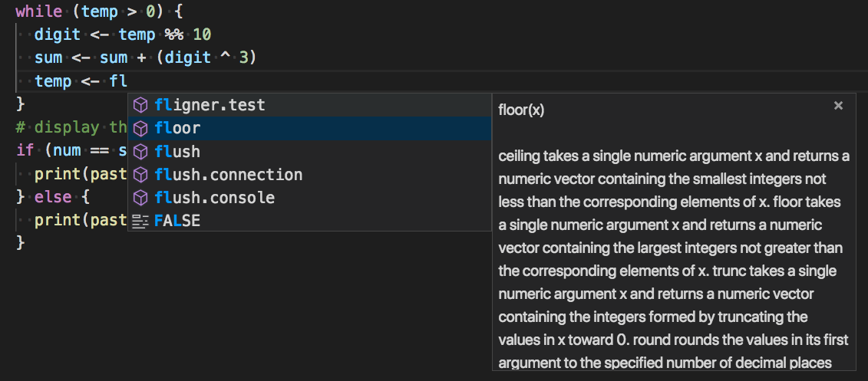Click the cube icon beside floor

[x=140, y=128]
